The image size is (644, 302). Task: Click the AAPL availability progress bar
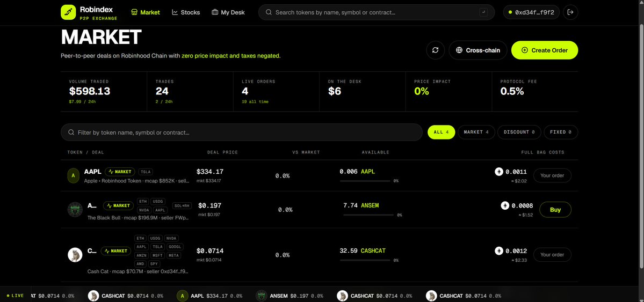365,181
